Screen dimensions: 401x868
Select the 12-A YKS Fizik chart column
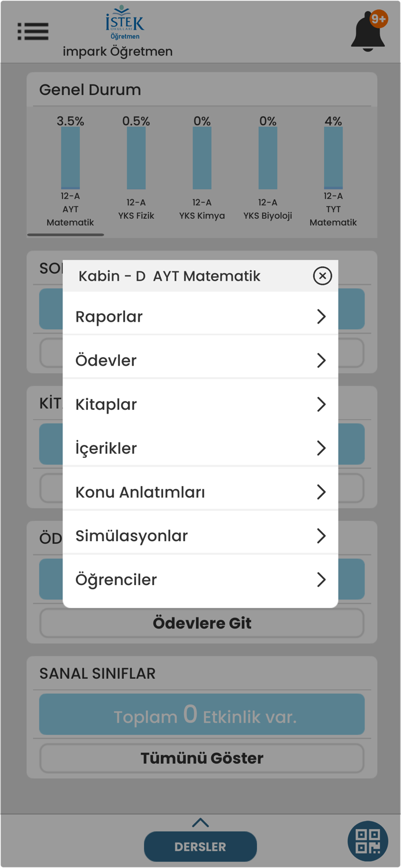(136, 156)
